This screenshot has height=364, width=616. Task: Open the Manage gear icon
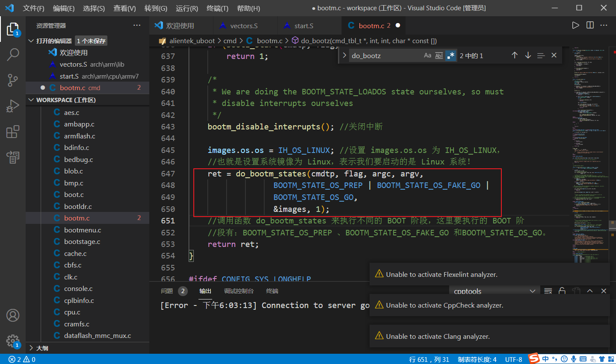click(x=13, y=341)
